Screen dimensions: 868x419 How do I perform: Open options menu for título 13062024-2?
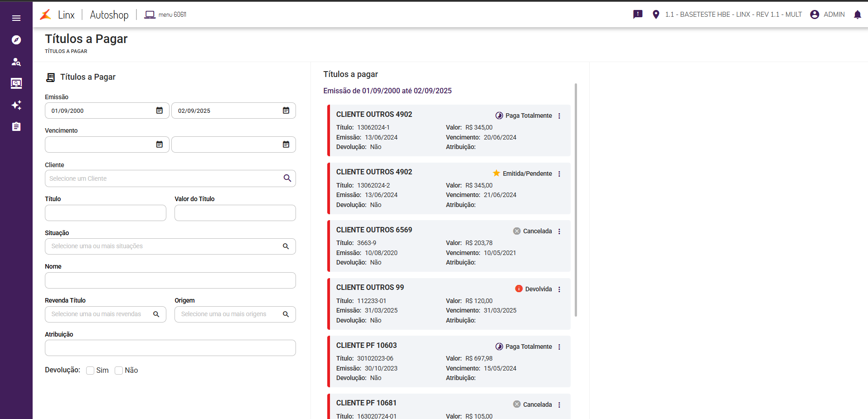pos(559,174)
